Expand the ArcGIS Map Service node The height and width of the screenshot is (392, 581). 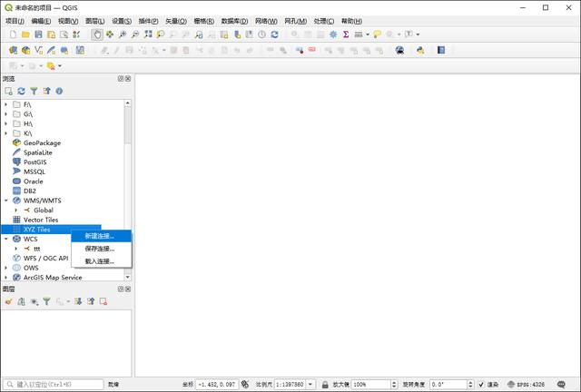[6, 277]
